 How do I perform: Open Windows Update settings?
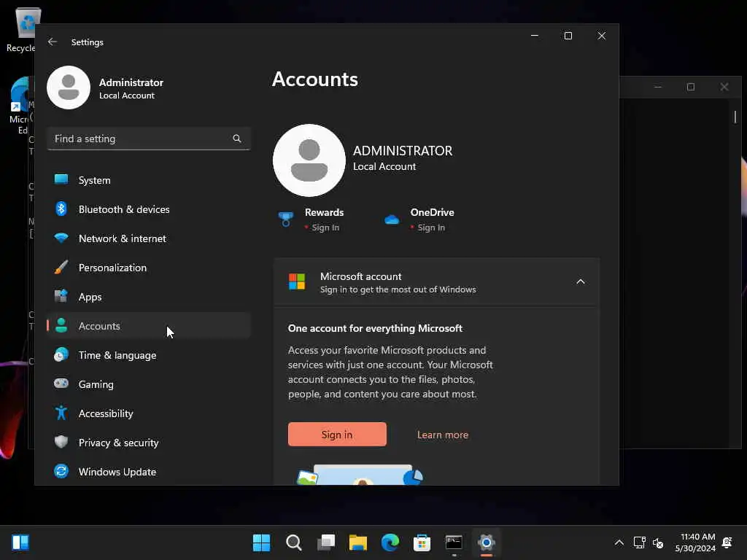(x=149, y=472)
